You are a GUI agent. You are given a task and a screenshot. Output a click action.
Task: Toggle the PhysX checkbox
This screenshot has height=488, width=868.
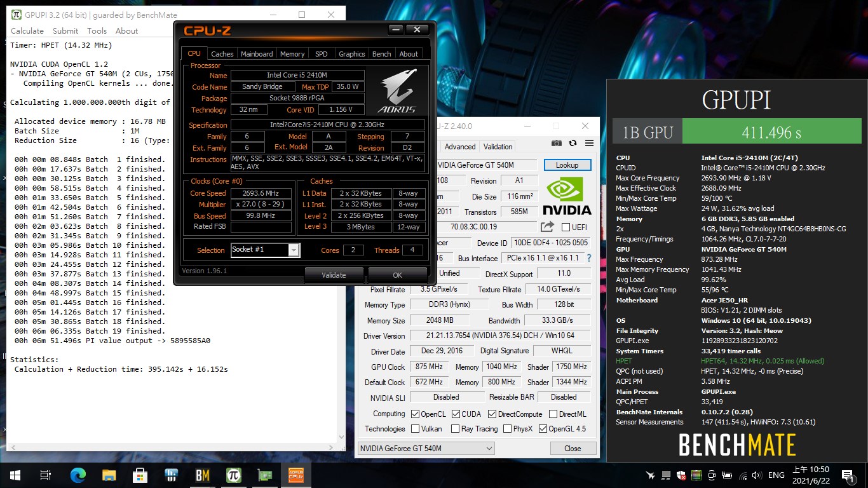pyautogui.click(x=507, y=429)
